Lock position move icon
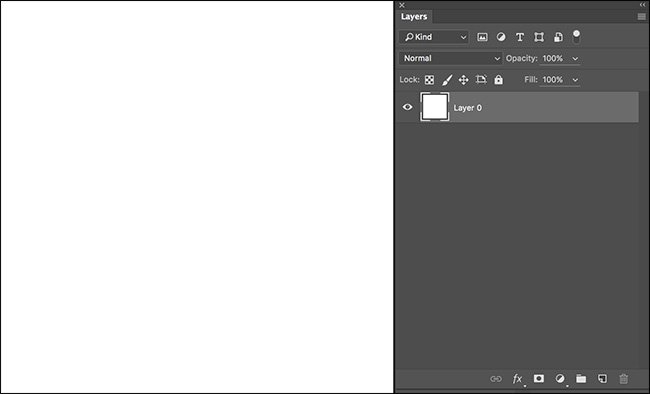 coord(463,80)
